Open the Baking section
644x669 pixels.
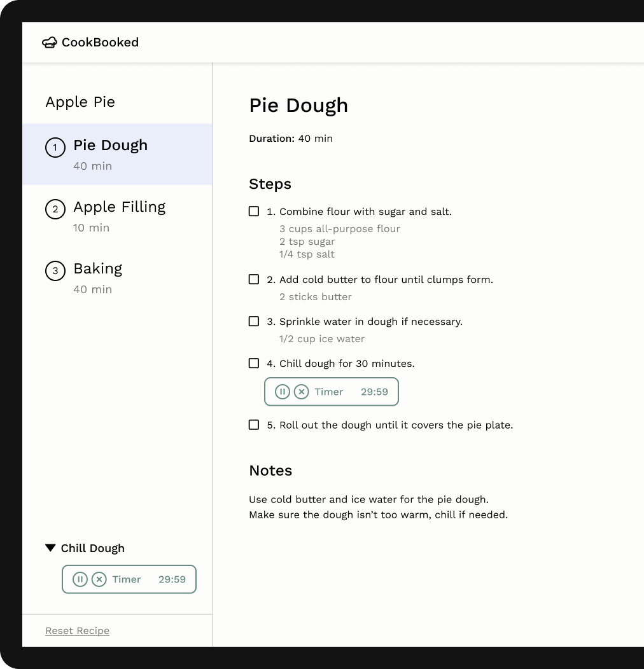(x=118, y=278)
